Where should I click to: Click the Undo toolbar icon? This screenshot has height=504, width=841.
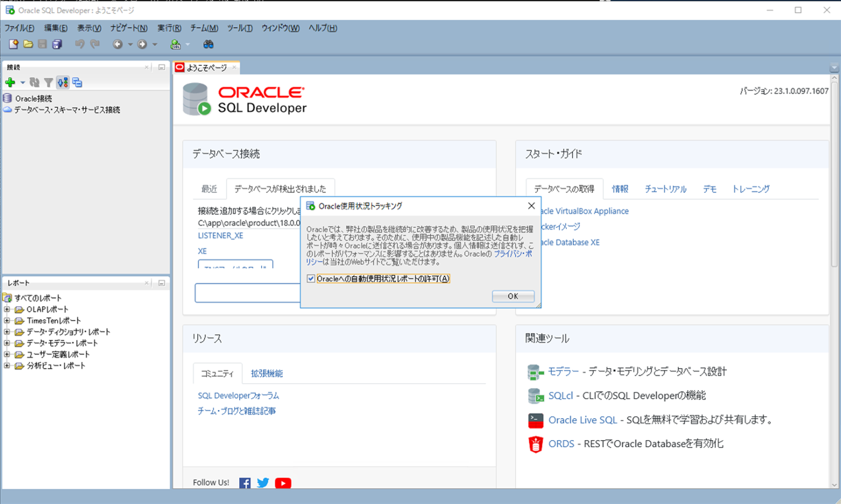point(80,44)
